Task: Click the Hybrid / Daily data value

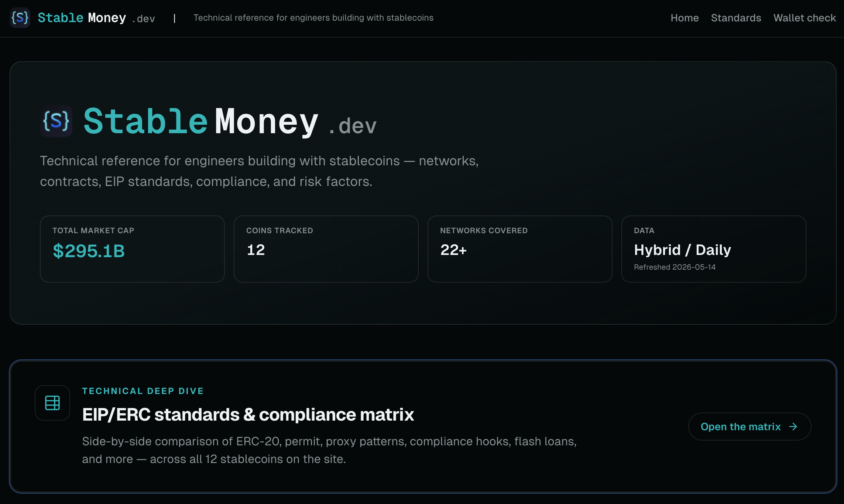Action: [x=682, y=250]
